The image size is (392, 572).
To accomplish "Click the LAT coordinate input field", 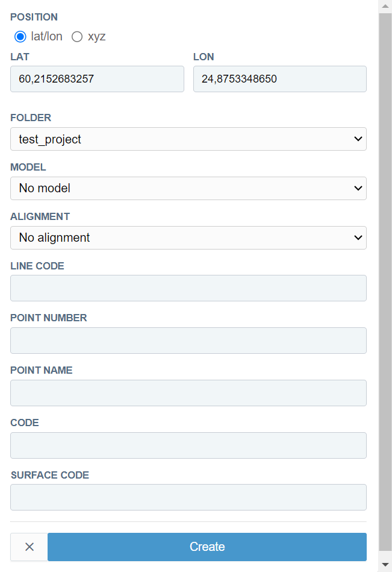I will [x=97, y=79].
